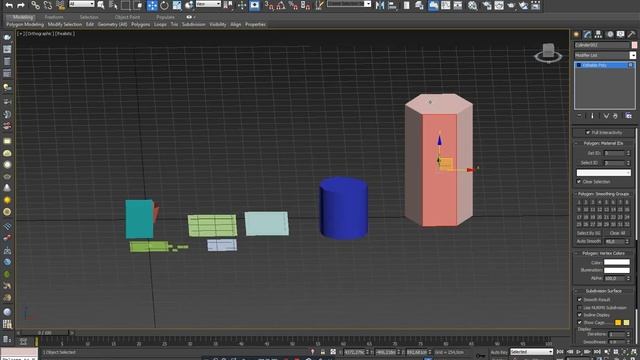
Task: Open the Create command panel tab
Action: coord(576,35)
